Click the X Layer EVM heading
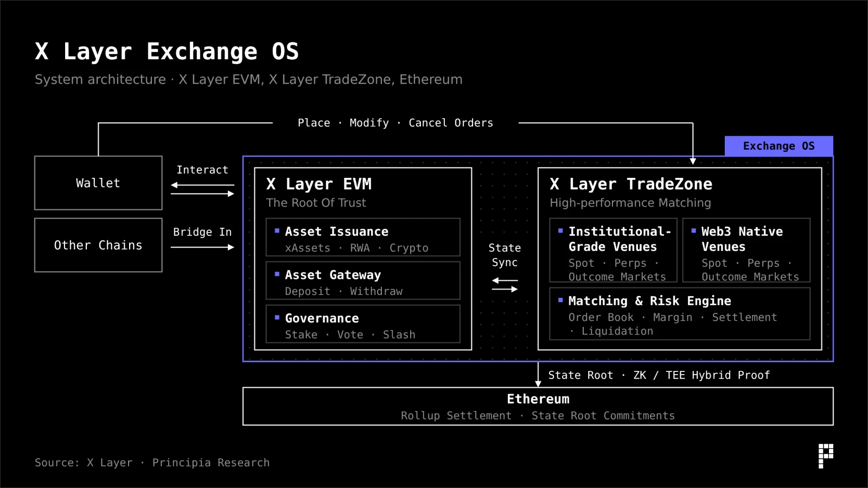The image size is (868, 488). click(x=319, y=184)
